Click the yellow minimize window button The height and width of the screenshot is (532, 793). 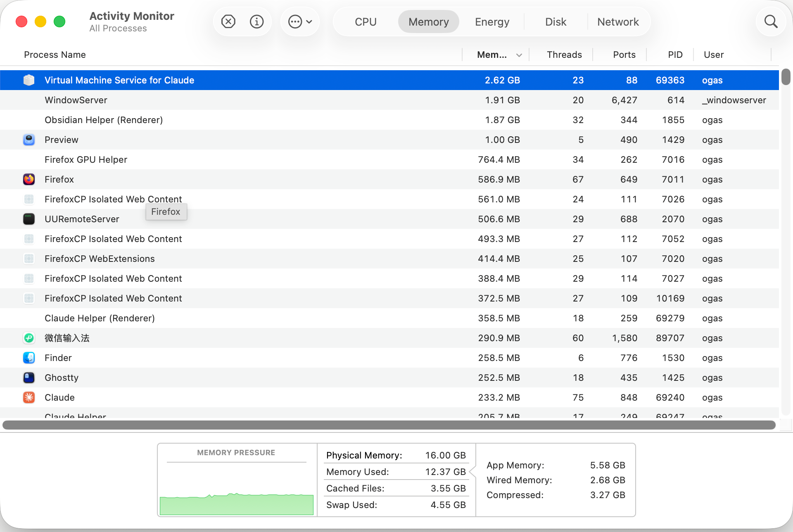click(x=40, y=21)
